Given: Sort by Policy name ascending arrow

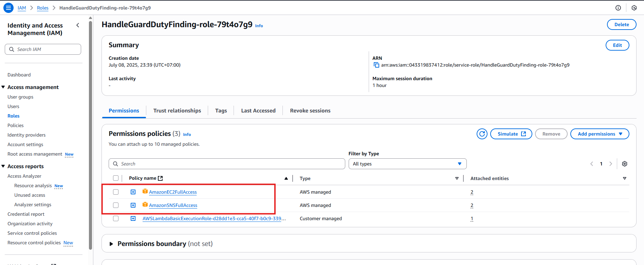Looking at the screenshot, I should click(x=286, y=178).
